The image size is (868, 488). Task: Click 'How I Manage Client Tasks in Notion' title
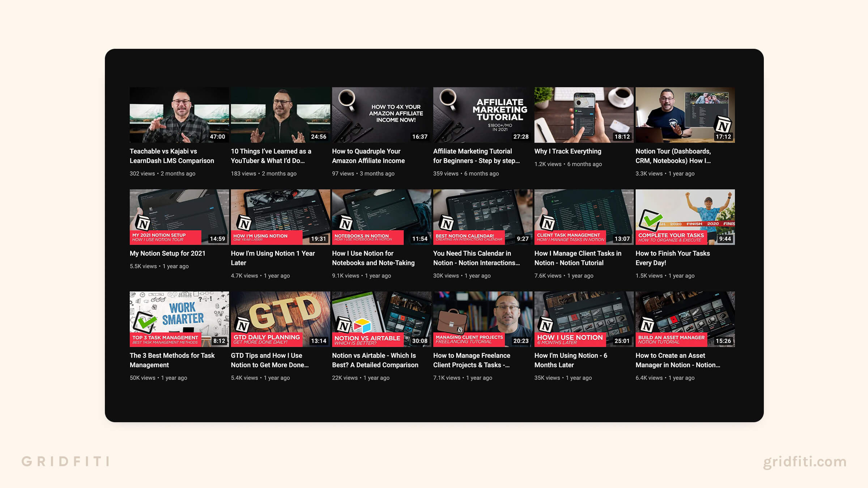click(x=578, y=258)
